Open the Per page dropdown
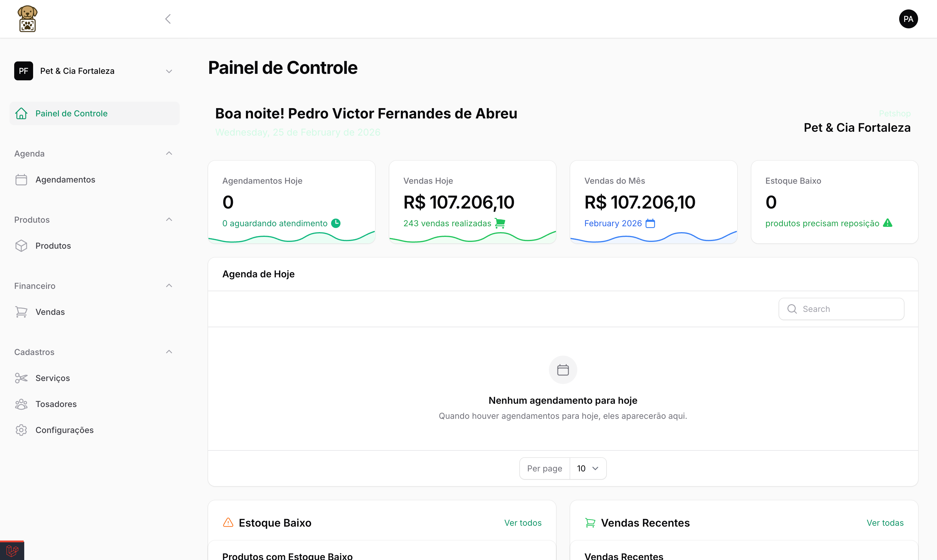The height and width of the screenshot is (560, 937). click(x=588, y=468)
